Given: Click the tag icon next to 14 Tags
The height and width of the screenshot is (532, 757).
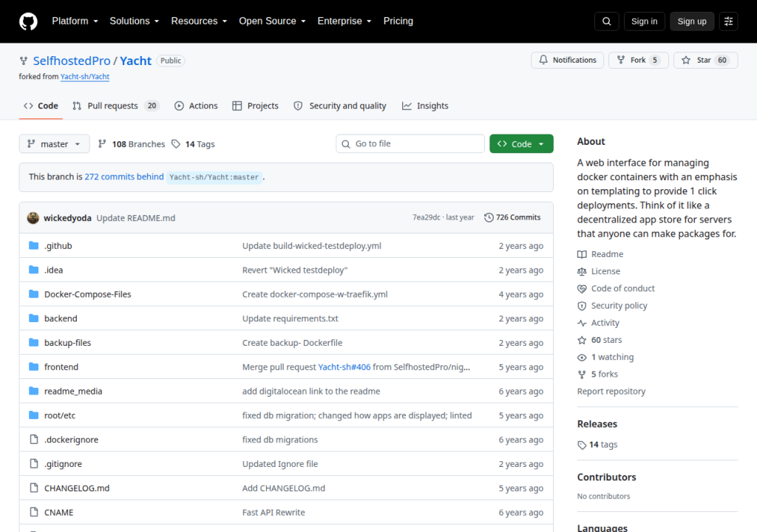Looking at the screenshot, I should click(x=176, y=144).
